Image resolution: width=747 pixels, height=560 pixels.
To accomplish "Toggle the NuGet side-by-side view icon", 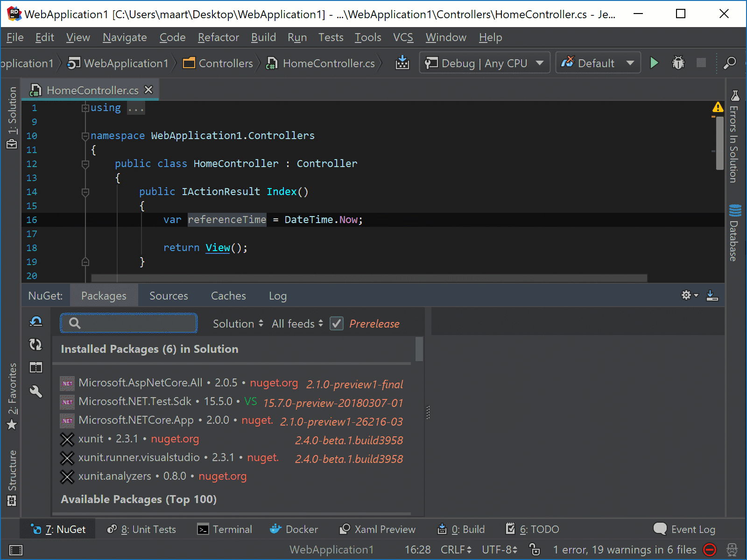I will click(36, 368).
